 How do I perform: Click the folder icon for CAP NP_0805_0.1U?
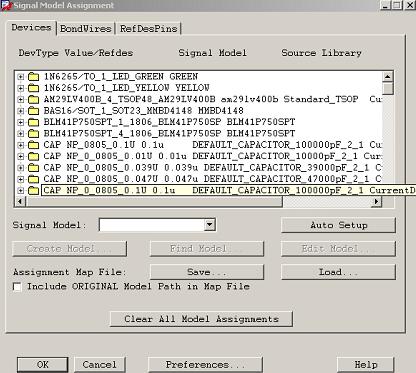(33, 145)
